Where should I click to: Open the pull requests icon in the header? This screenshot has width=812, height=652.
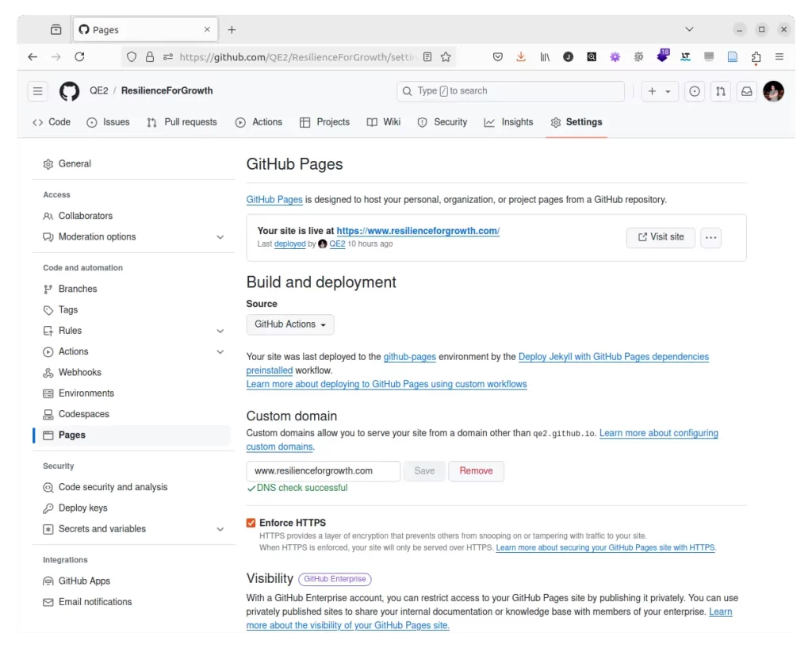720,91
